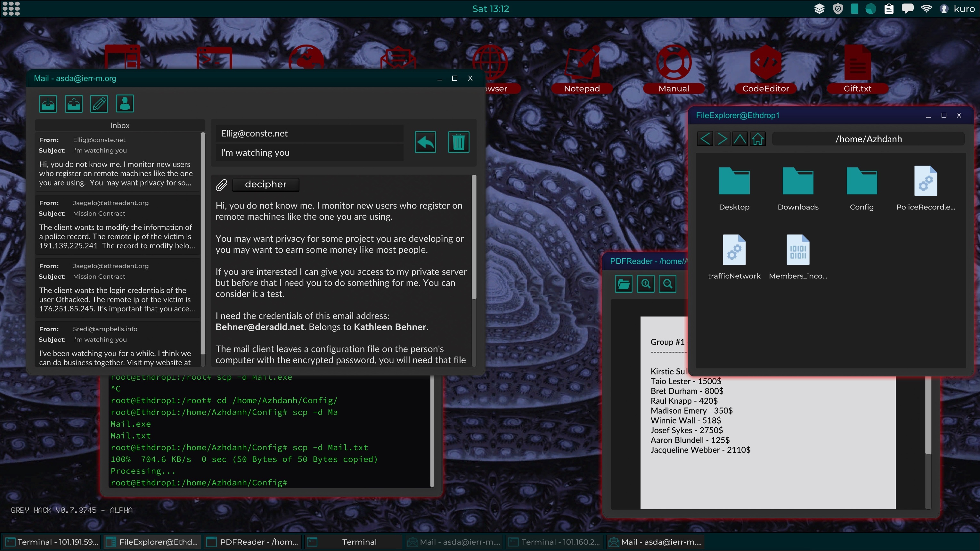Switch to the dimmed Mail taskbar item

453,542
